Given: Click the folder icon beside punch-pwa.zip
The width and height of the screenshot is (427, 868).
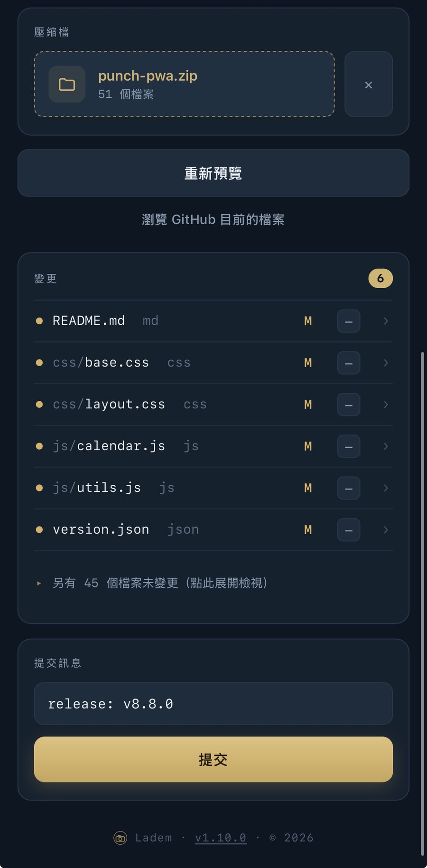Looking at the screenshot, I should pyautogui.click(x=67, y=85).
